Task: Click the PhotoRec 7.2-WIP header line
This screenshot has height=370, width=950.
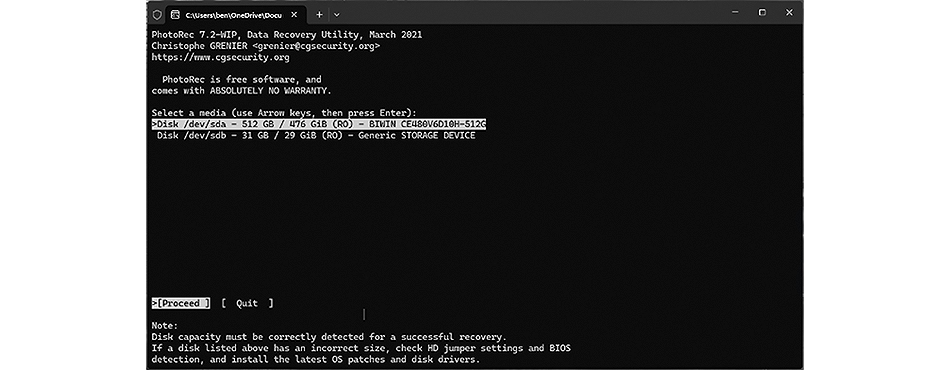Action: [x=287, y=35]
